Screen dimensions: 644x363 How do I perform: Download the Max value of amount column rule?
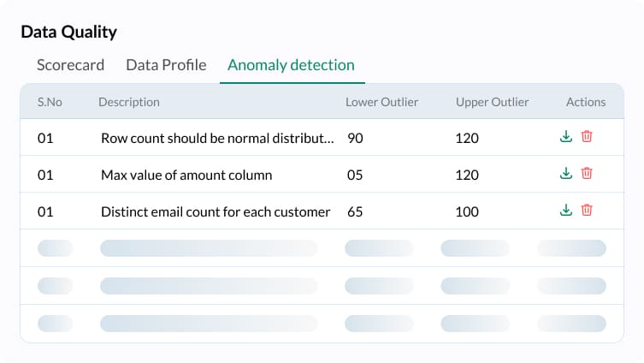click(x=566, y=173)
